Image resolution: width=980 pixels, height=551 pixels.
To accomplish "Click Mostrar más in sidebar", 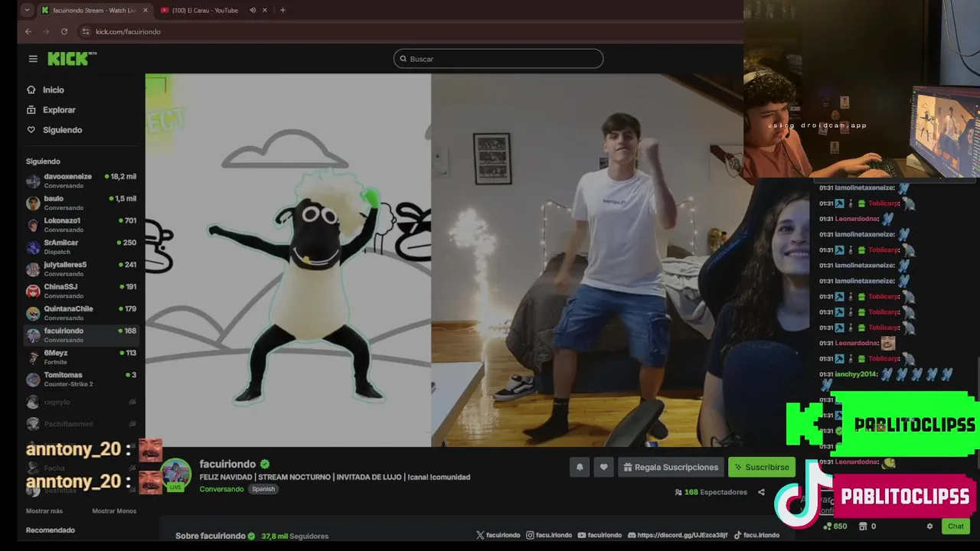I will pyautogui.click(x=44, y=511).
